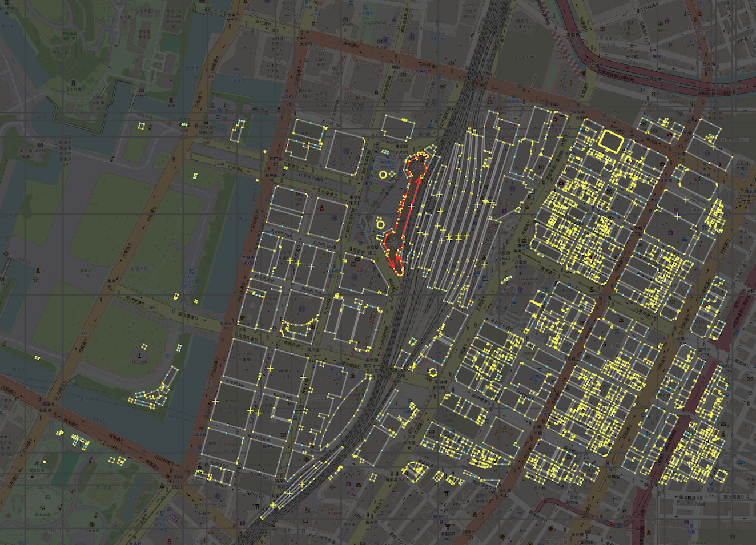The height and width of the screenshot is (545, 756).
Task: Select the statue monument icon in the park
Action: pyautogui.click(x=139, y=356)
